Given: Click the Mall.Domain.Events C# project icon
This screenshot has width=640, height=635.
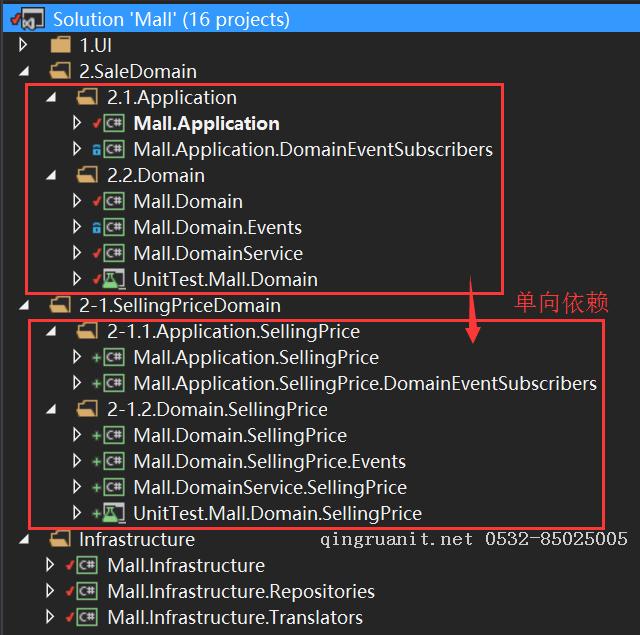Looking at the screenshot, I should [114, 227].
